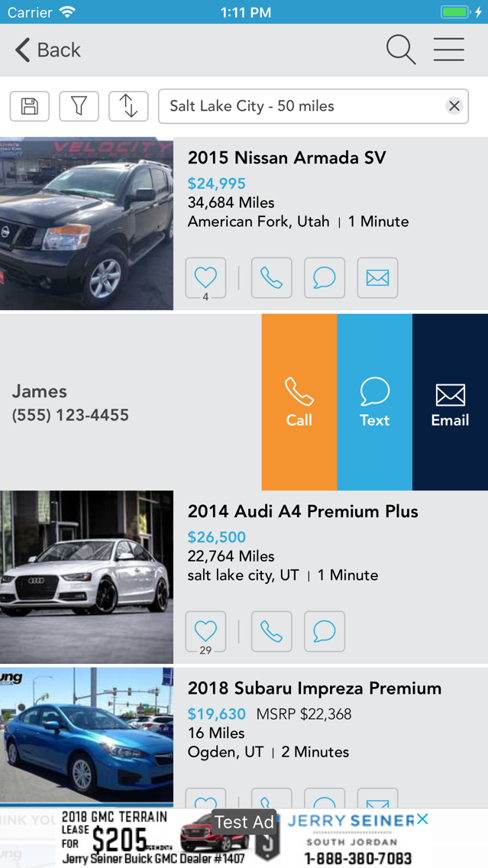Screen dimensions: 488x868
Task: Select the name James in contact row
Action: (39, 391)
